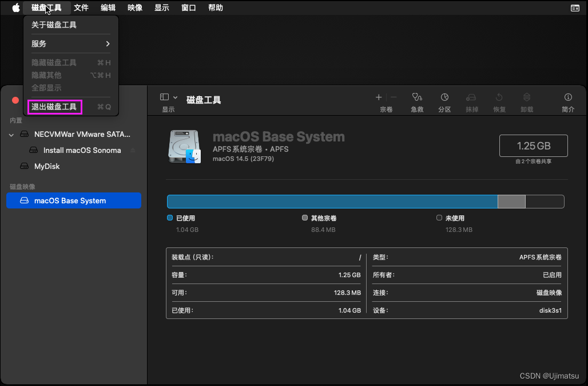Click the 其他宗卷 gray legend swatch
The height and width of the screenshot is (386, 588).
tap(305, 218)
